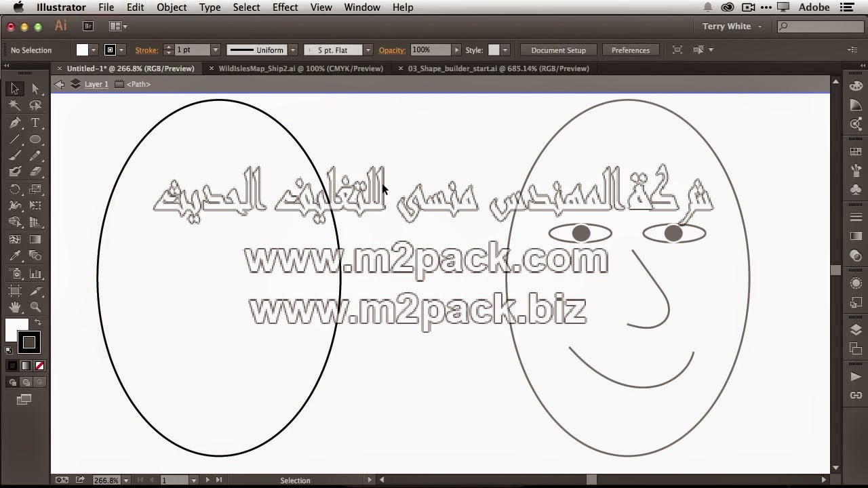Select the Rotate tool

click(15, 189)
